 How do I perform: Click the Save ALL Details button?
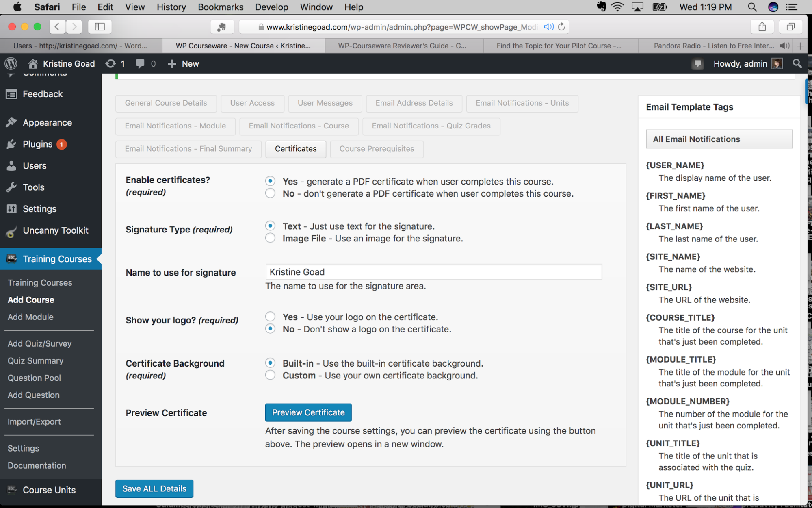point(154,488)
